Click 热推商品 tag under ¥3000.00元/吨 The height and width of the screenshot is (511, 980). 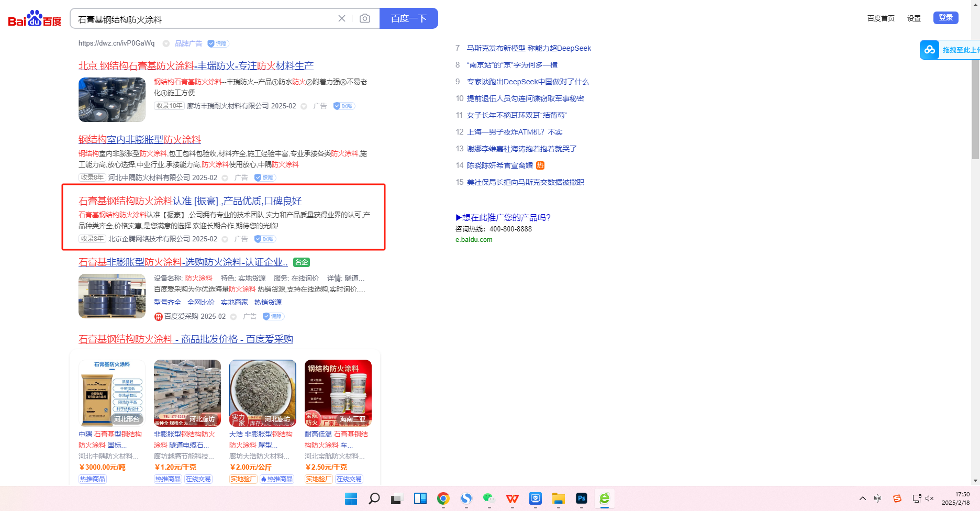[93, 479]
